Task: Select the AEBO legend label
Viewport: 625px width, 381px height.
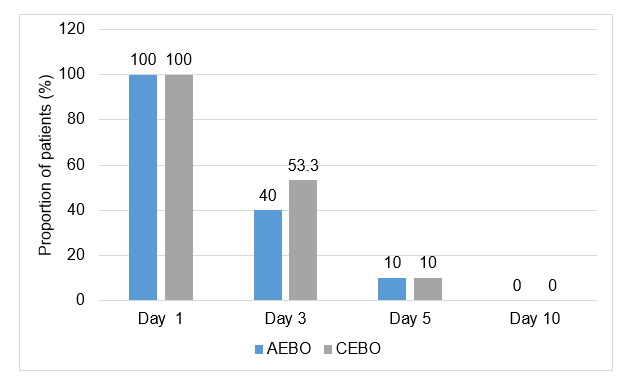Action: coord(289,349)
